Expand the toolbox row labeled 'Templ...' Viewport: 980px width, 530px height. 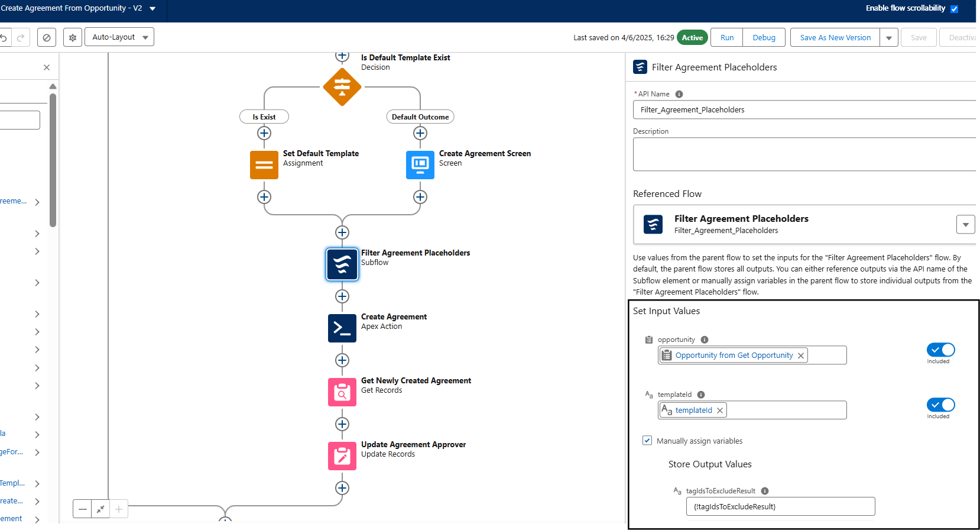(37, 484)
